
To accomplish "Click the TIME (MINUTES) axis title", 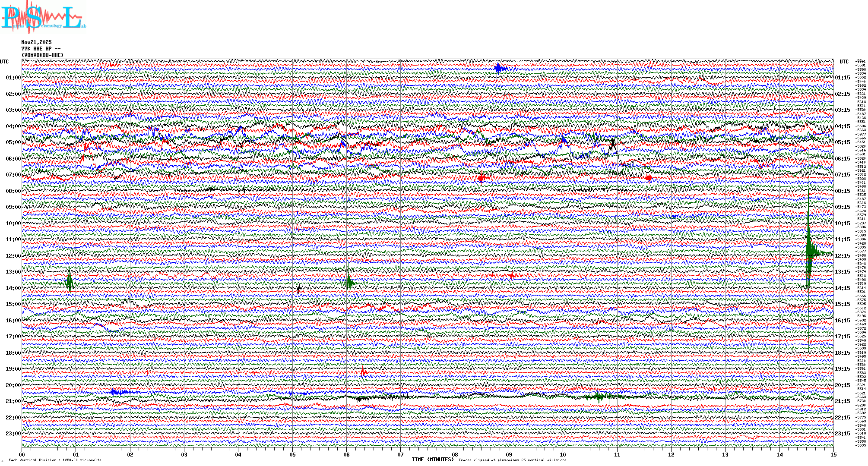I will [432, 460].
